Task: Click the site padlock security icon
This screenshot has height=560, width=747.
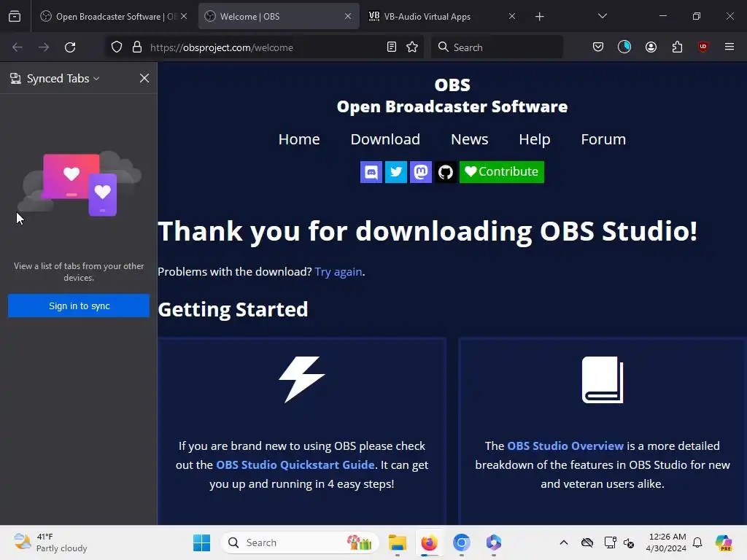Action: coord(137,47)
